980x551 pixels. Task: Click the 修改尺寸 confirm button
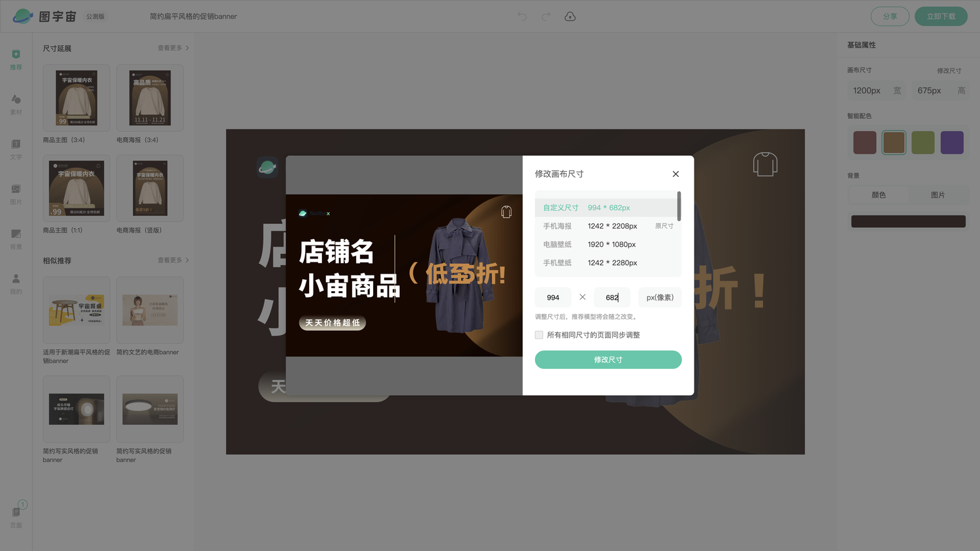pyautogui.click(x=608, y=360)
